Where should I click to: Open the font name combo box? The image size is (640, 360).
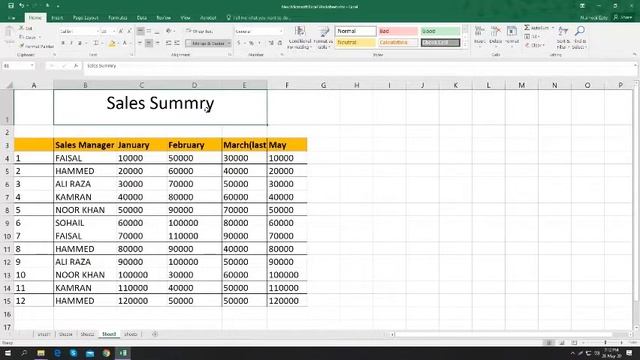(79, 31)
